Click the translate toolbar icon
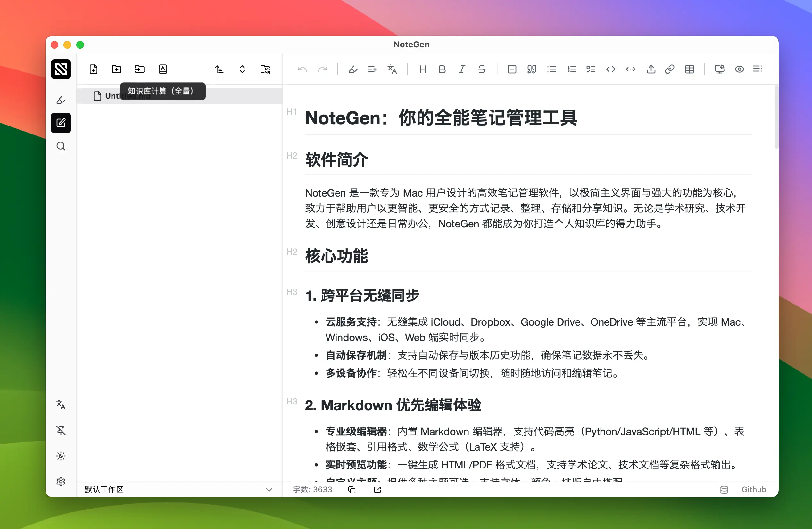Viewport: 812px width, 529px height. point(392,69)
